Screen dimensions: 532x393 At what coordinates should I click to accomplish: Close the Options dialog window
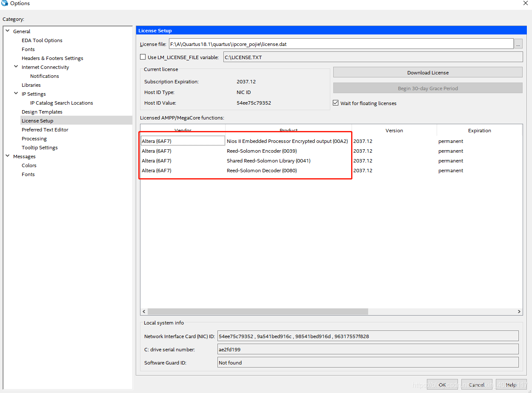pos(525,3)
